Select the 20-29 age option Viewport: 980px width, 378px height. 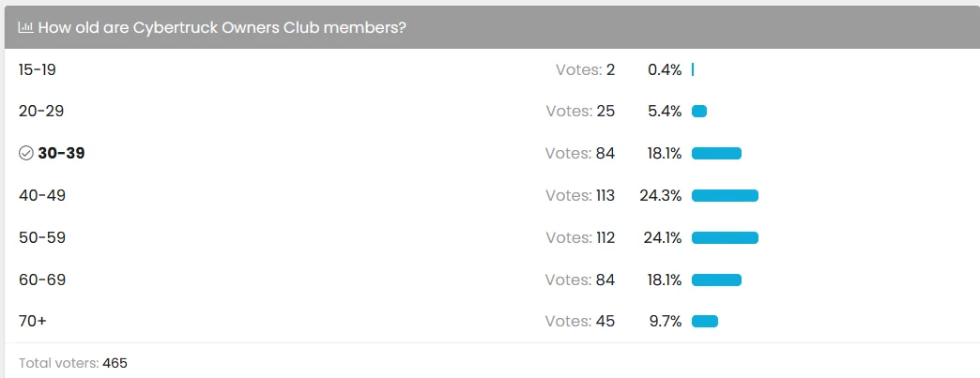41,112
